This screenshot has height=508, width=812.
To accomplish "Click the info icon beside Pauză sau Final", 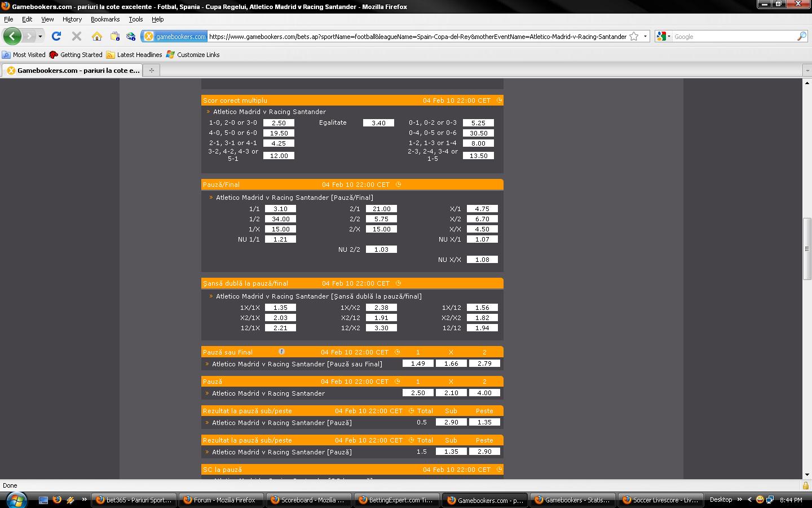I will click(281, 352).
